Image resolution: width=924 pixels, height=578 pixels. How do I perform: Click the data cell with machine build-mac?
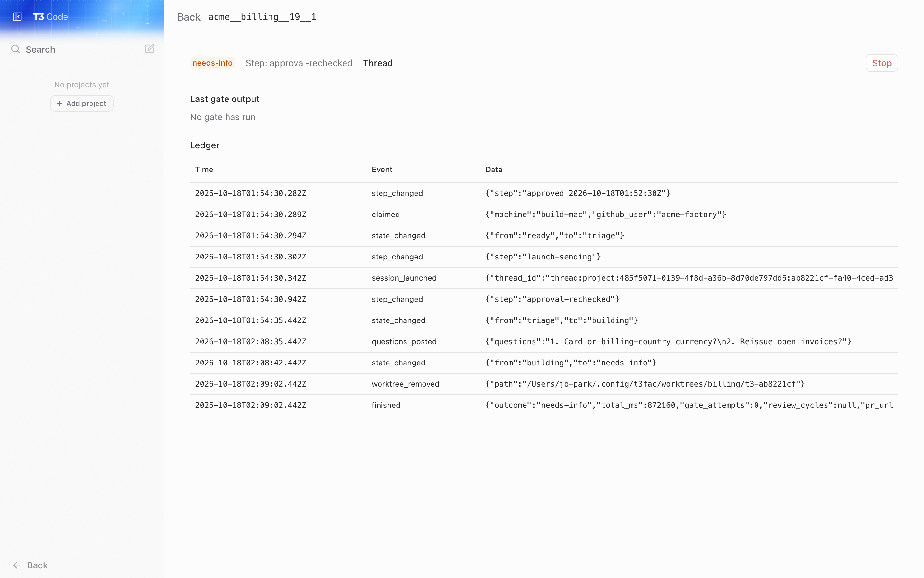[605, 215]
